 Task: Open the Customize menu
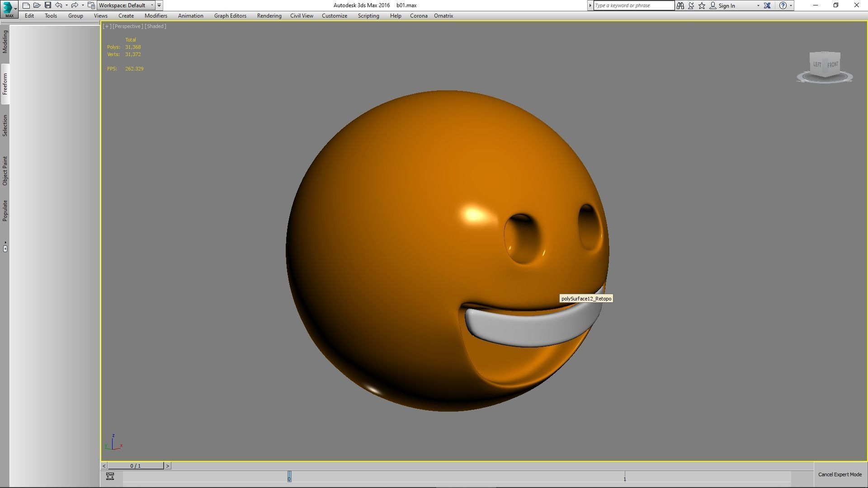(335, 16)
